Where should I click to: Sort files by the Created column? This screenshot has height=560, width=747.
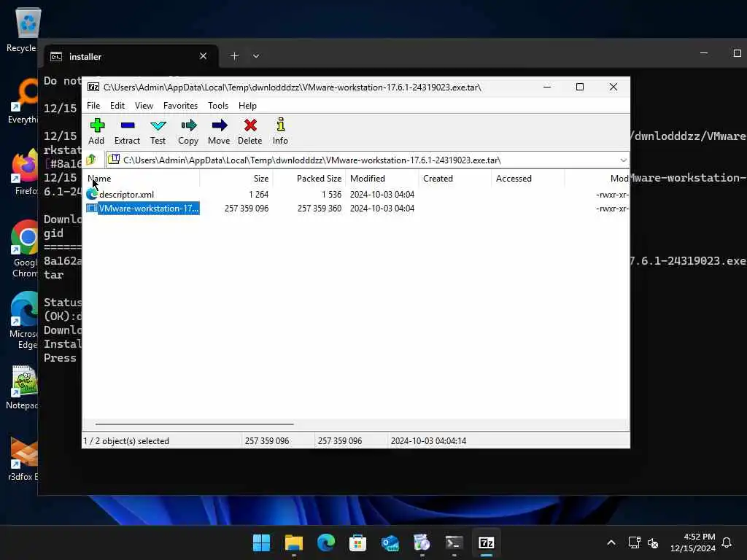tap(455, 179)
